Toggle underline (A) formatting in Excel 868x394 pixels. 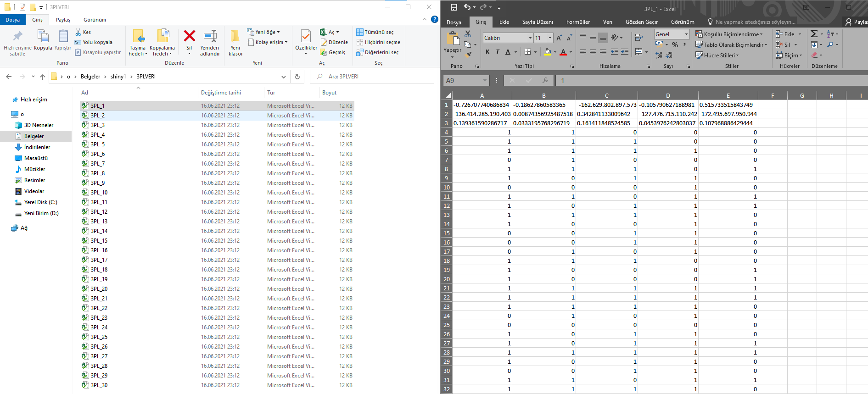coord(508,52)
